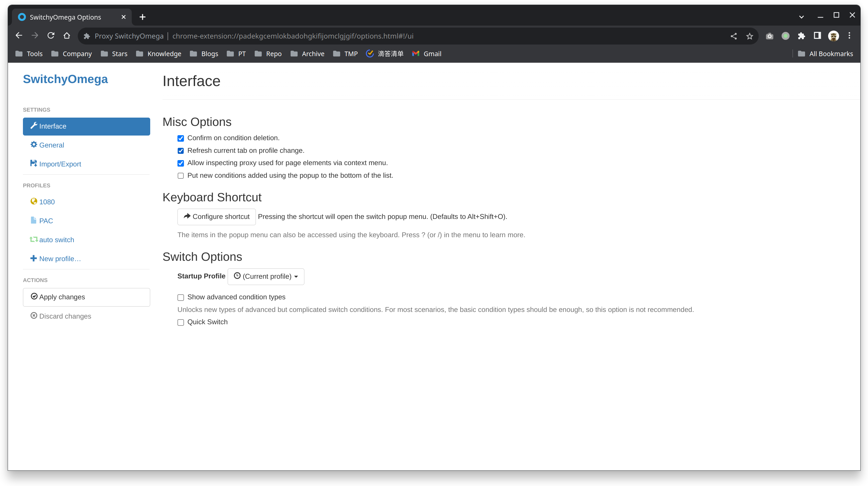Select the Interface settings tab

point(86,126)
